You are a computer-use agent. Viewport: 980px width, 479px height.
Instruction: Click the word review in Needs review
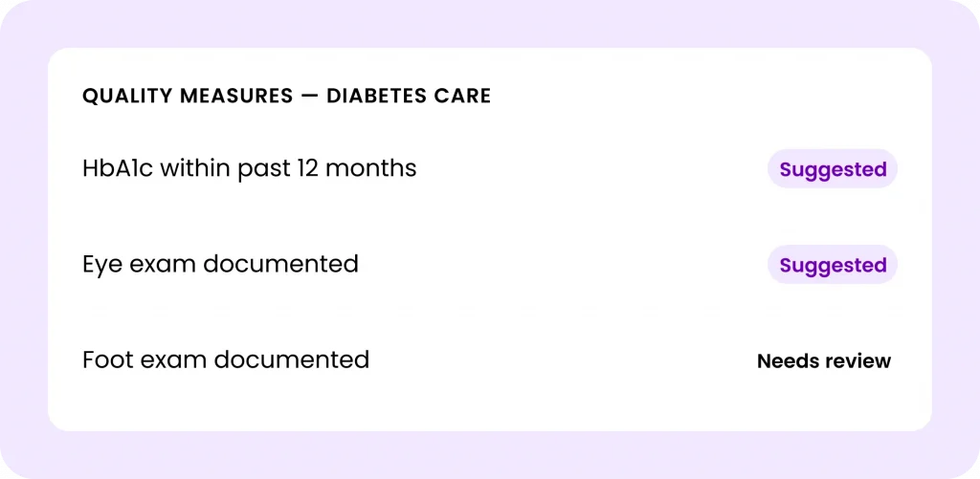(857, 361)
